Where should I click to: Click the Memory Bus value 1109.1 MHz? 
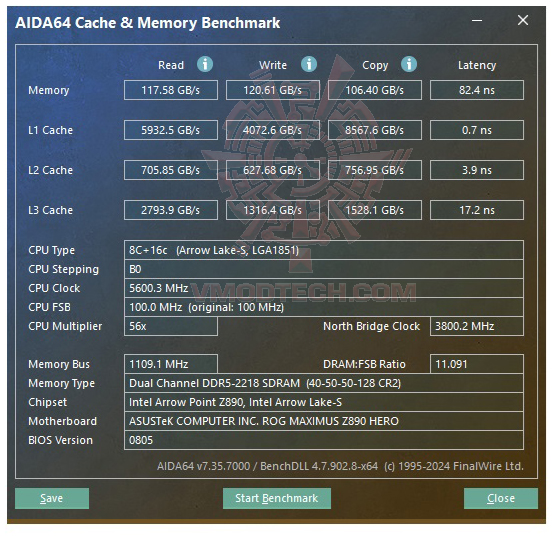point(171,364)
